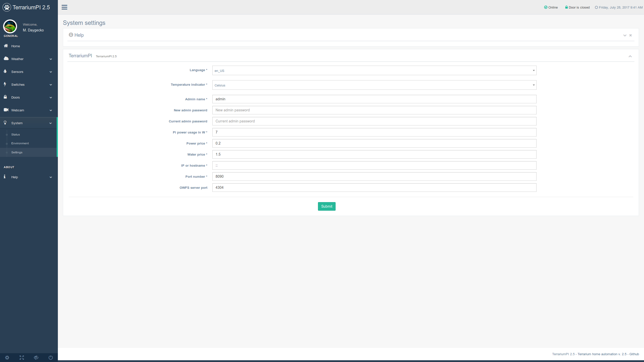Click the New admin password field
The height and width of the screenshot is (362, 644).
pos(374,110)
